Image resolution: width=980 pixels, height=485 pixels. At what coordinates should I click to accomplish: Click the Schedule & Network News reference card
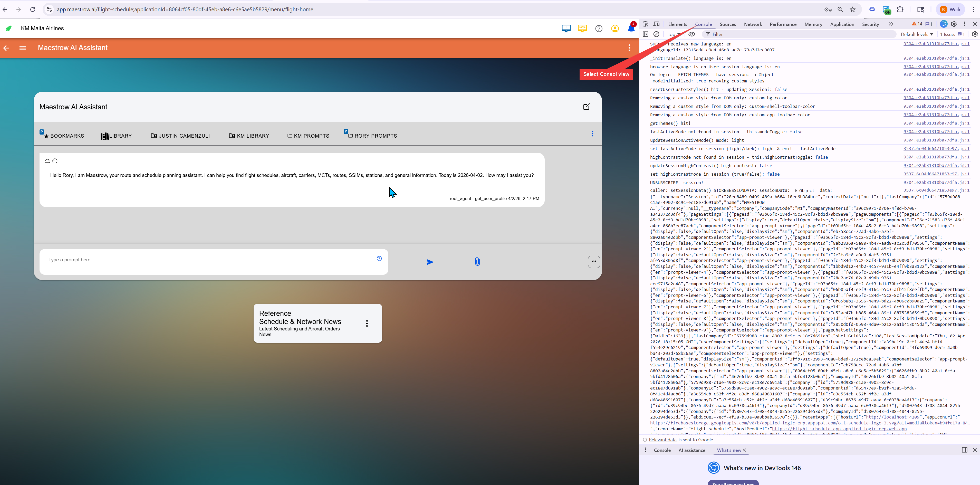click(x=318, y=323)
